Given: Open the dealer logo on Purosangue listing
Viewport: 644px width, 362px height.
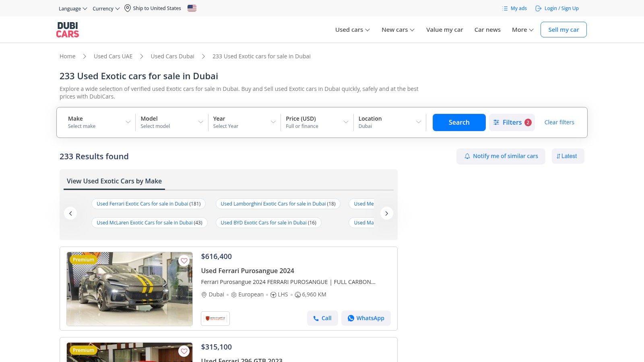Looking at the screenshot, I should pos(215,318).
